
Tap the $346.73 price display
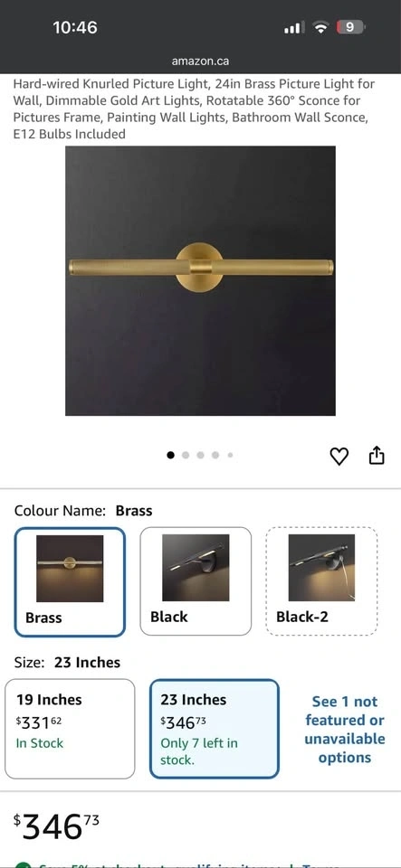(56, 827)
